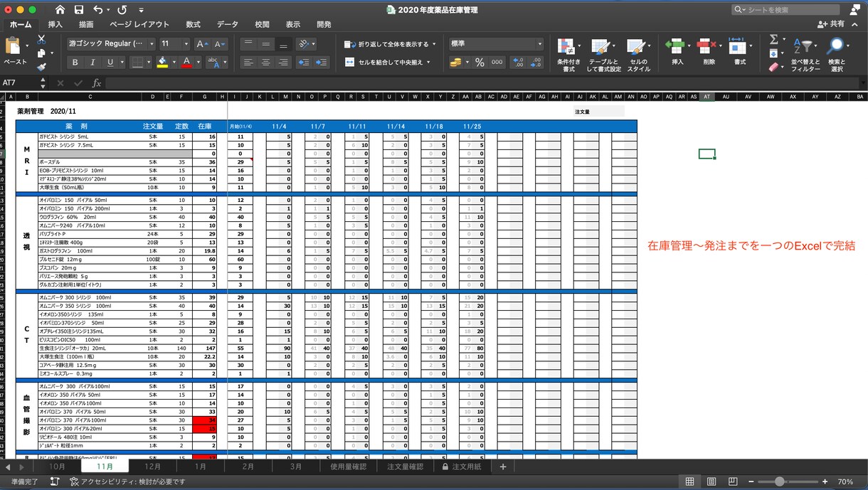868x490 pixels.
Task: Toggle italic formatting
Action: coord(94,63)
